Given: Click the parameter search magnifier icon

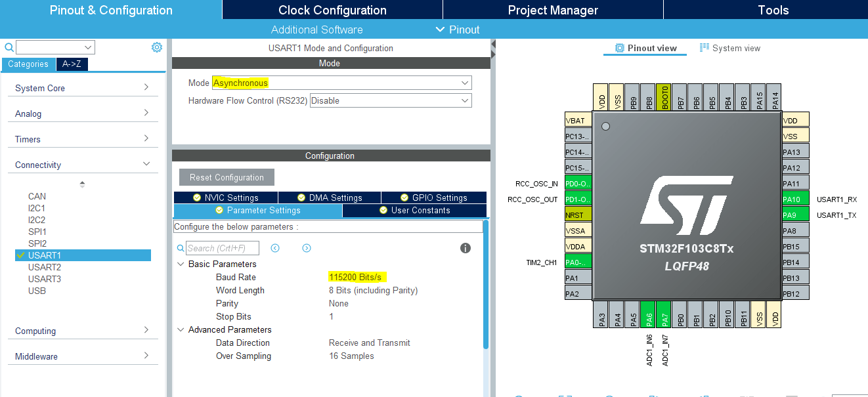Looking at the screenshot, I should (x=181, y=248).
